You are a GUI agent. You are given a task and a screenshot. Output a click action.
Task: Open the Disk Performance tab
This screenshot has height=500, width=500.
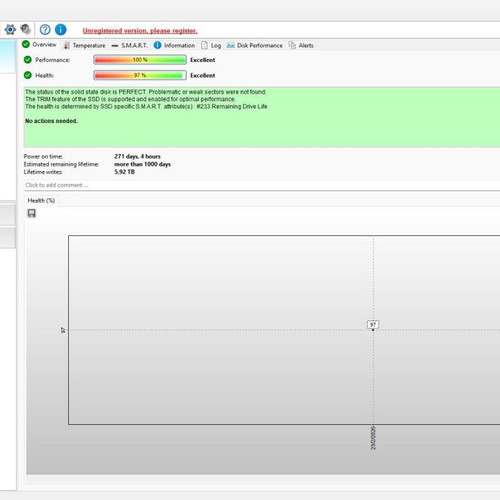[255, 45]
